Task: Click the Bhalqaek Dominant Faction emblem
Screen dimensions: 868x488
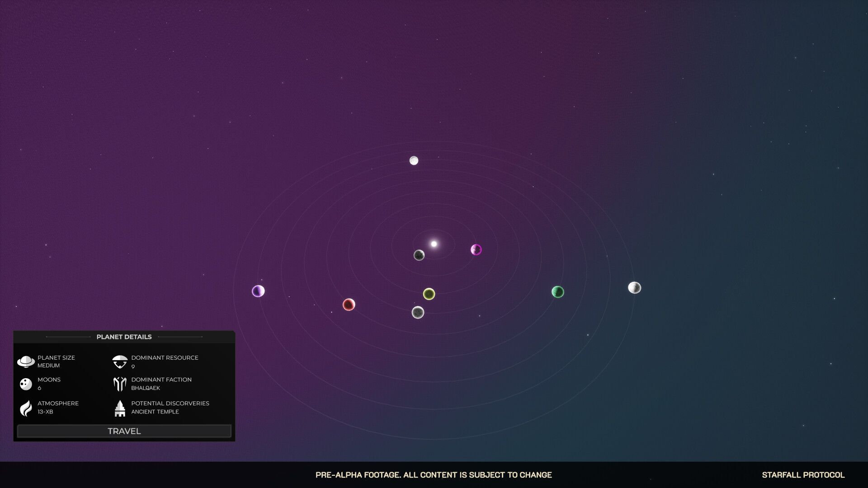Action: [120, 384]
